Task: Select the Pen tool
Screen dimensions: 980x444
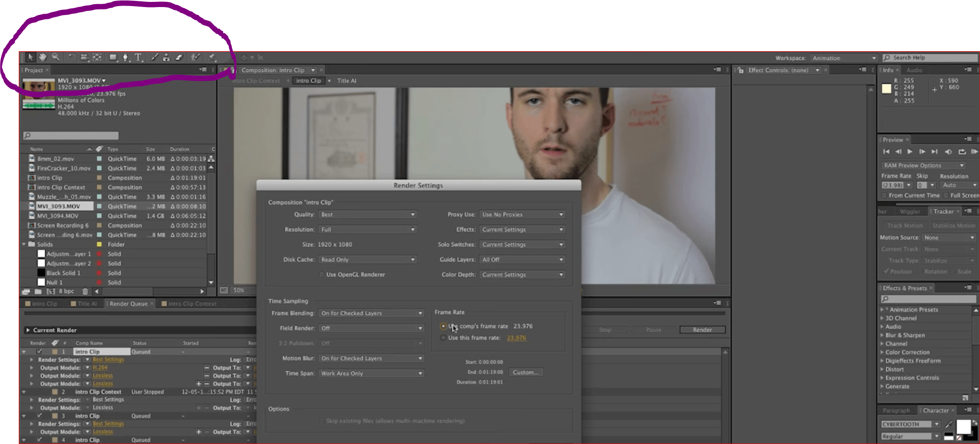Action: (x=125, y=57)
